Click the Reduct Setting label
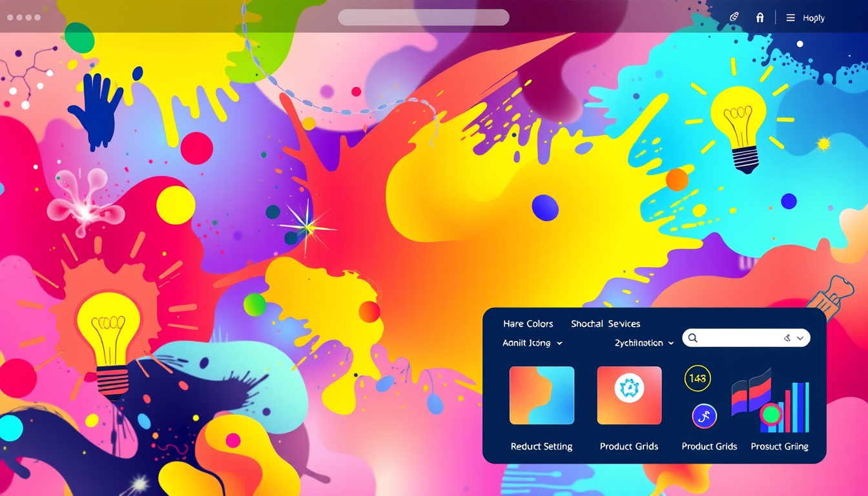The image size is (868, 496). (x=541, y=446)
